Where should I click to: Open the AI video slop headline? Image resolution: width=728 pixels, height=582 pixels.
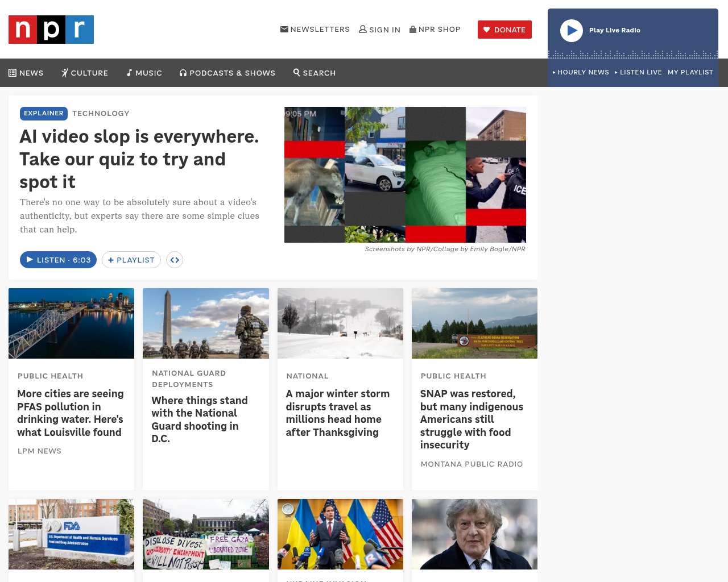tap(139, 159)
